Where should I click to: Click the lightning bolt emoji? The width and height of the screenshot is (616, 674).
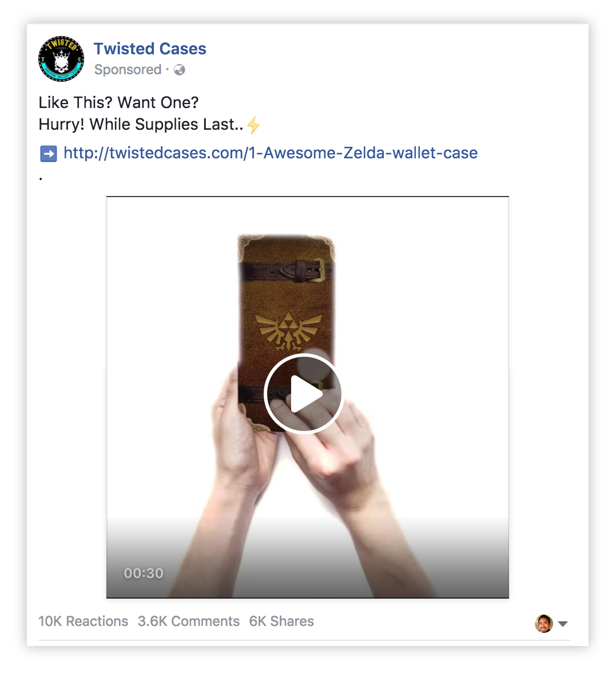[254, 125]
